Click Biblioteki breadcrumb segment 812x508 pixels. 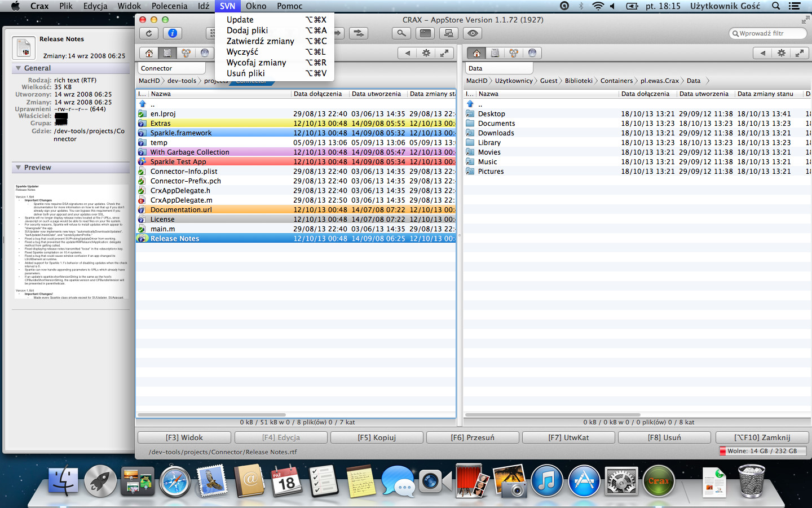tap(579, 81)
